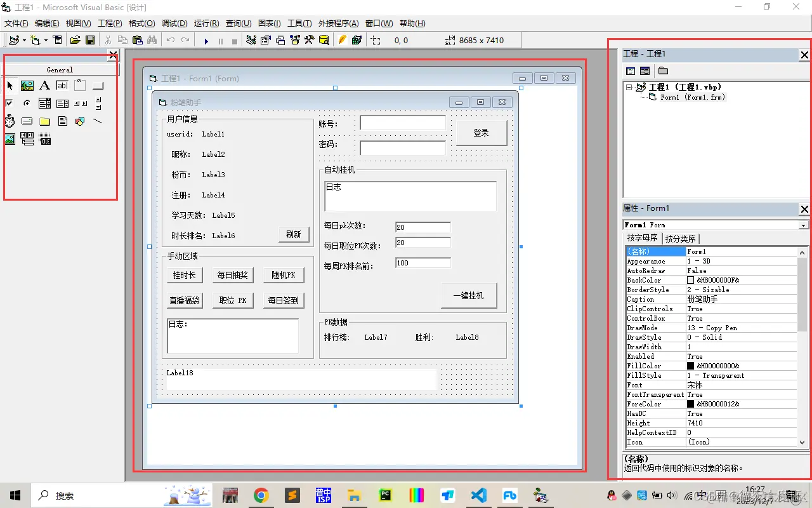Click the Paste toolbar icon
Image resolution: width=812 pixels, height=508 pixels.
coord(137,40)
